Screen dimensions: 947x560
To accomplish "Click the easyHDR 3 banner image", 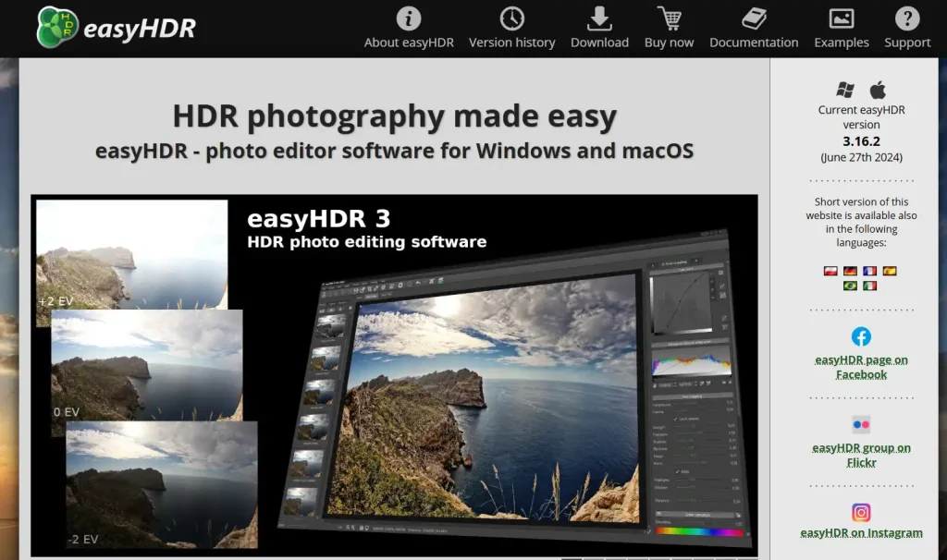I will (x=394, y=375).
